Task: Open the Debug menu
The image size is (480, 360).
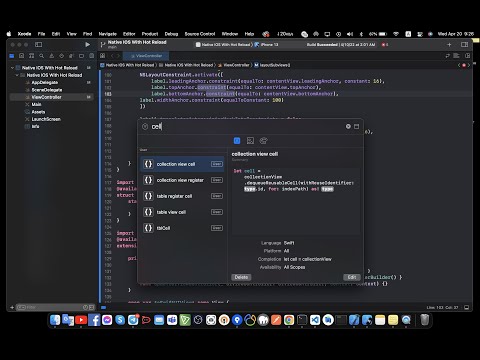Action: point(171,34)
